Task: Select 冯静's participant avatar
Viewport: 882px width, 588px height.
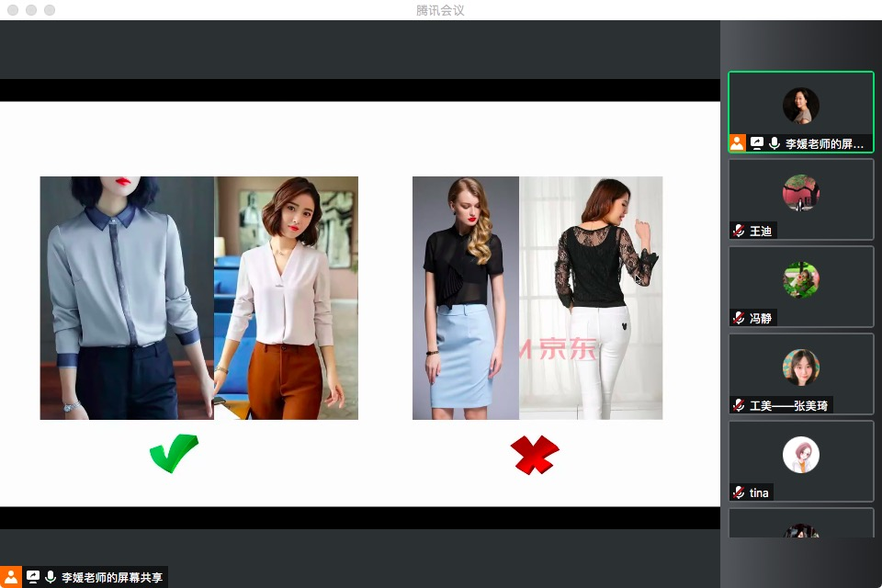Action: coord(800,280)
